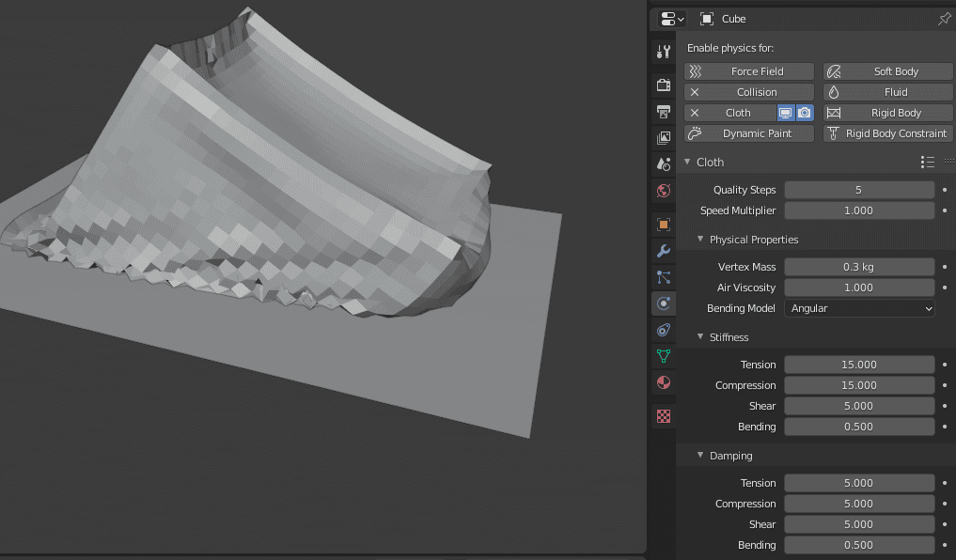Open the Bending Model dropdown
956x560 pixels.
click(858, 308)
